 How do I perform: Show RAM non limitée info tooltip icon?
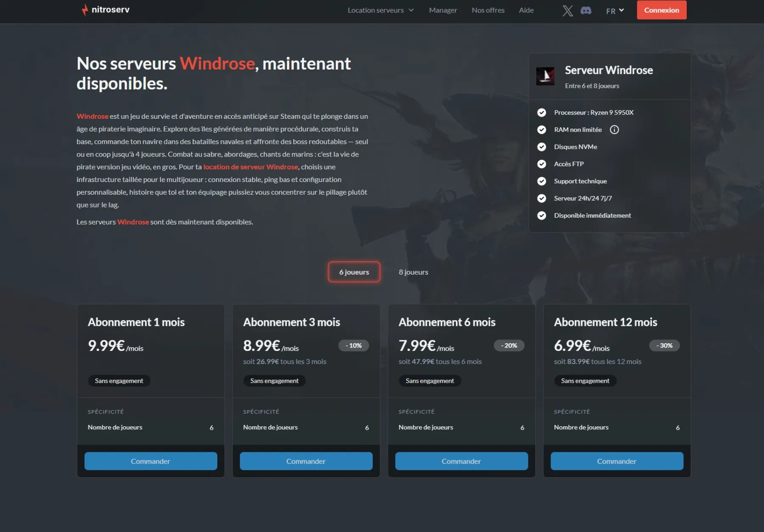614,130
